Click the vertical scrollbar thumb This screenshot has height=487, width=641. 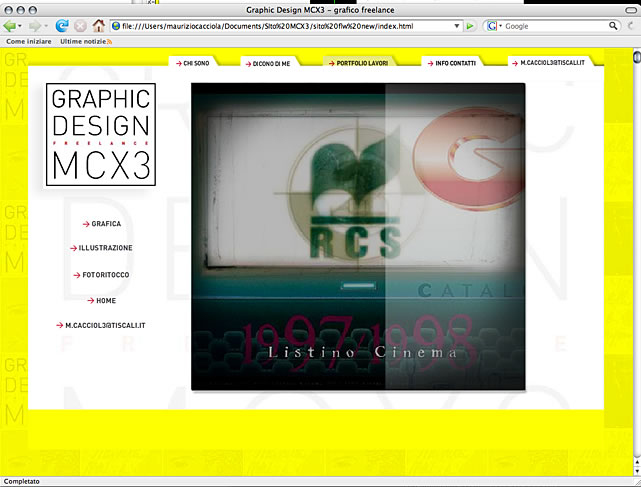[x=637, y=56]
